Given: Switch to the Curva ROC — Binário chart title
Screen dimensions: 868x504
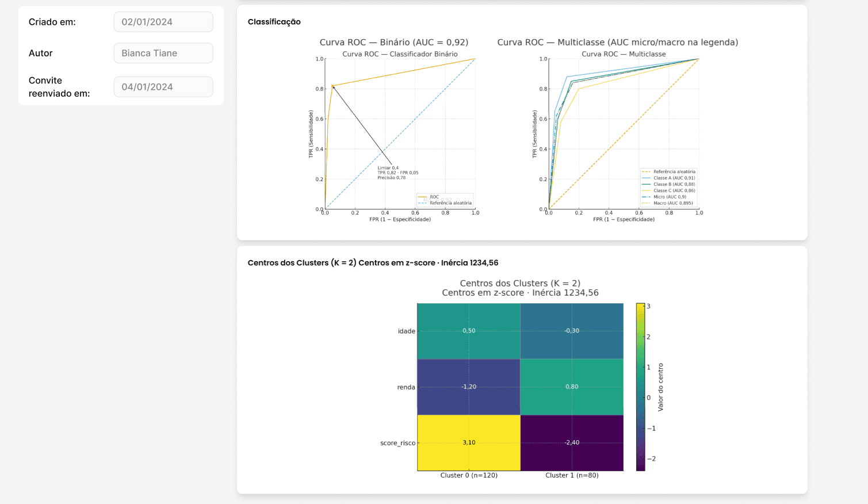Looking at the screenshot, I should point(394,42).
